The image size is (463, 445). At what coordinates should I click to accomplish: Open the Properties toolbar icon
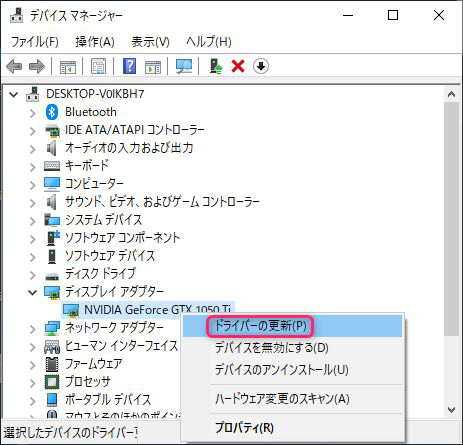pos(99,66)
